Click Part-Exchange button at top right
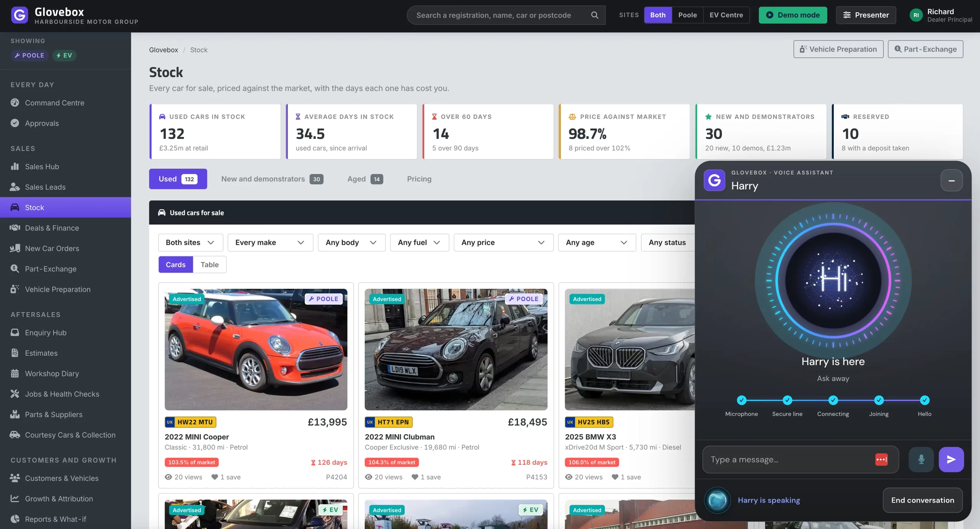Viewport: 980px width, 529px height. (925, 49)
